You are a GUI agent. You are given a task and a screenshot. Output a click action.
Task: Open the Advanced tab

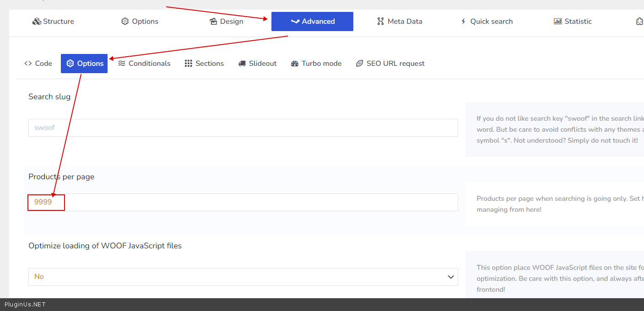click(x=312, y=21)
